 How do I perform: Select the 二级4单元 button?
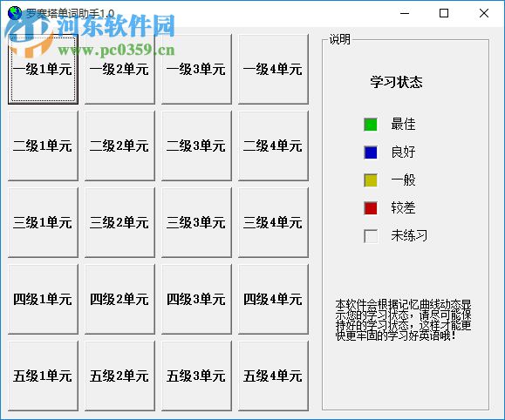click(x=273, y=146)
